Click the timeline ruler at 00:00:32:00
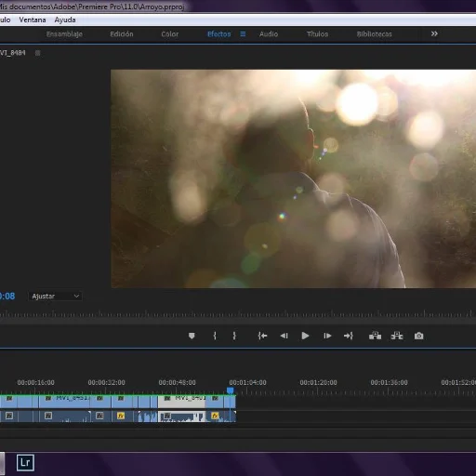Screen dimensions: 476x476 pos(106,383)
